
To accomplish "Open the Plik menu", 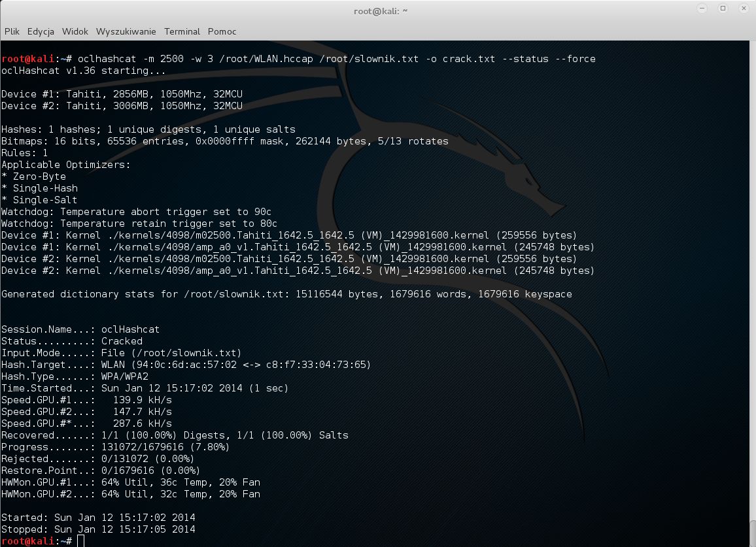I will pyautogui.click(x=12, y=31).
